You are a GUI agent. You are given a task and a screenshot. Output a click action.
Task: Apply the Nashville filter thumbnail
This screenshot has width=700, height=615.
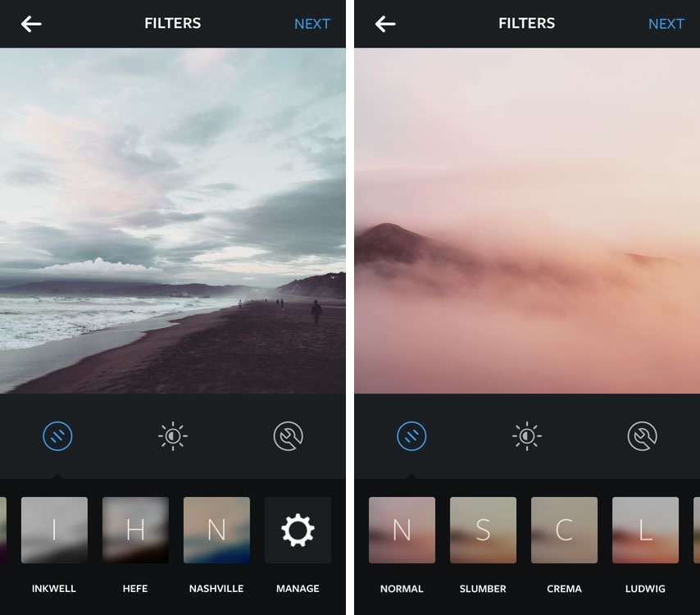[217, 531]
